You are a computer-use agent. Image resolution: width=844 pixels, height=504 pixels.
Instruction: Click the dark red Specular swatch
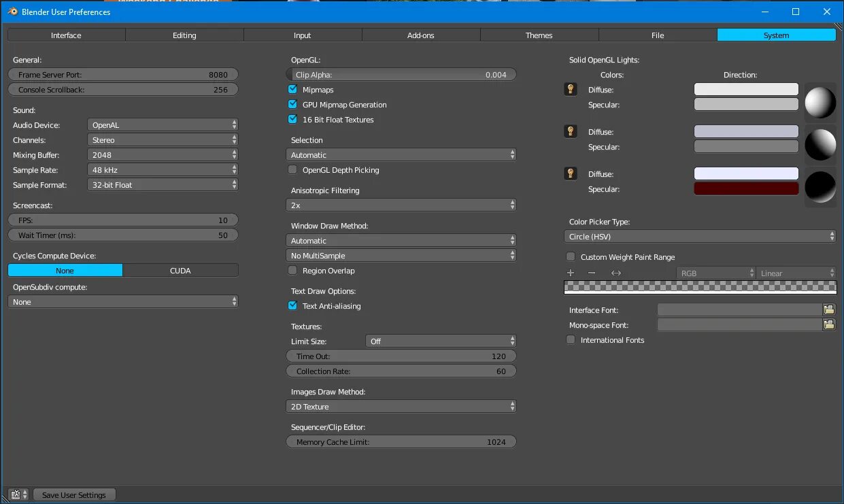click(x=746, y=188)
